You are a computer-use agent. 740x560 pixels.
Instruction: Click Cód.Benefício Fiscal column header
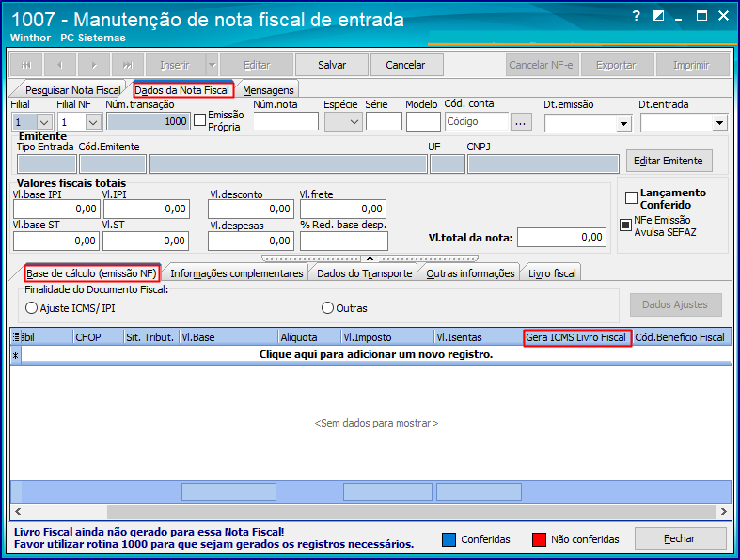pyautogui.click(x=682, y=337)
